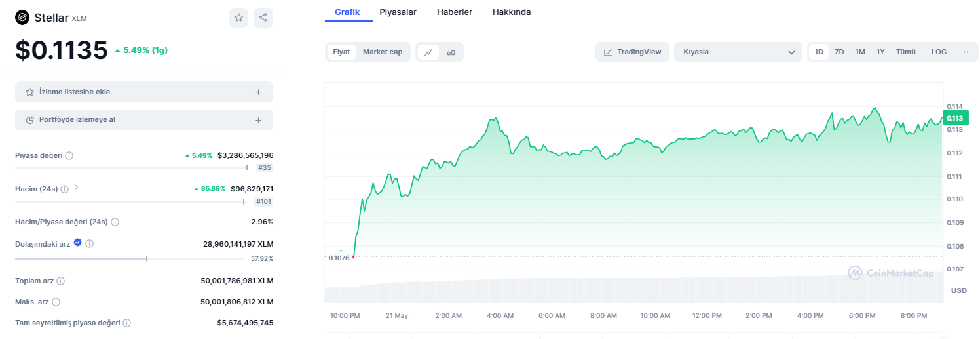
Task: Click the verified badge by Dolaşımdaki arz
Action: pyautogui.click(x=77, y=243)
